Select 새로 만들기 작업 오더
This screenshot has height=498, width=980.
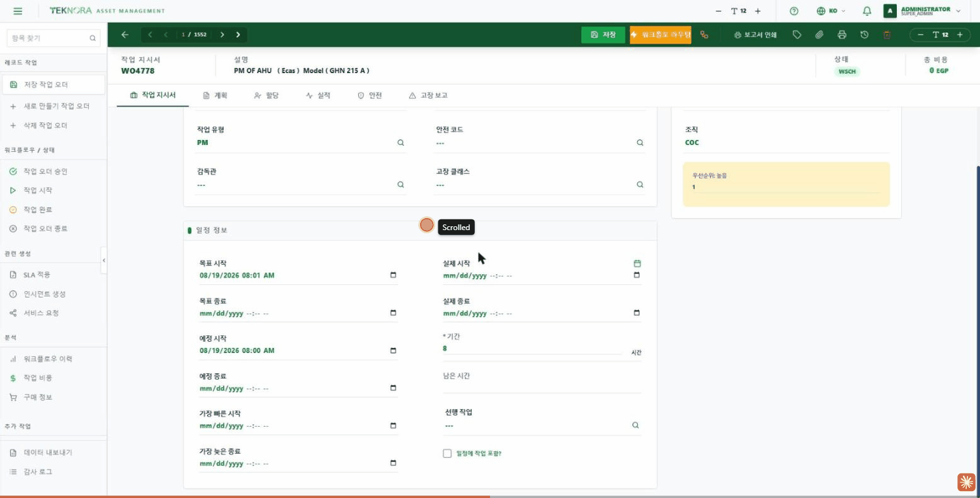click(x=53, y=106)
